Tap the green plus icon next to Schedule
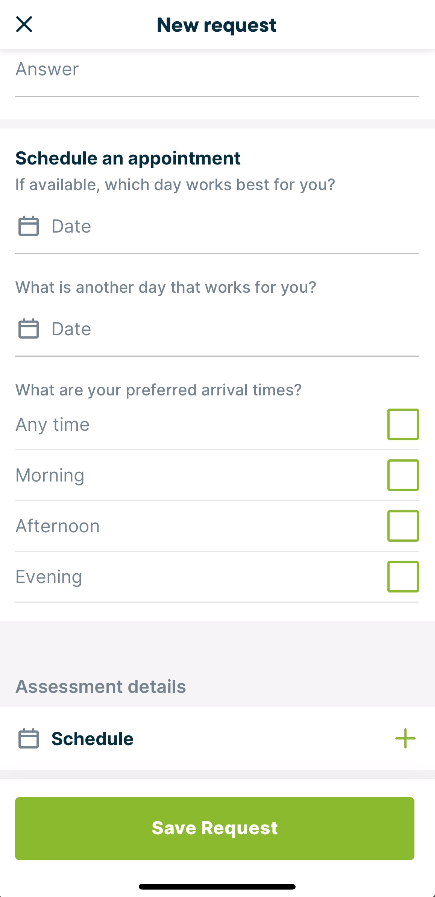The width and height of the screenshot is (435, 897). (x=405, y=739)
